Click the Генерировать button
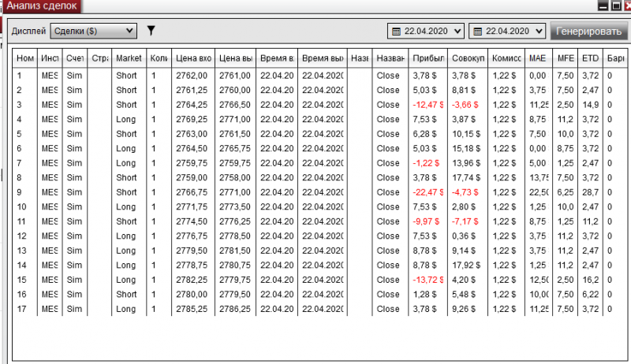Image resolution: width=631 pixels, height=364 pixels. pos(588,31)
